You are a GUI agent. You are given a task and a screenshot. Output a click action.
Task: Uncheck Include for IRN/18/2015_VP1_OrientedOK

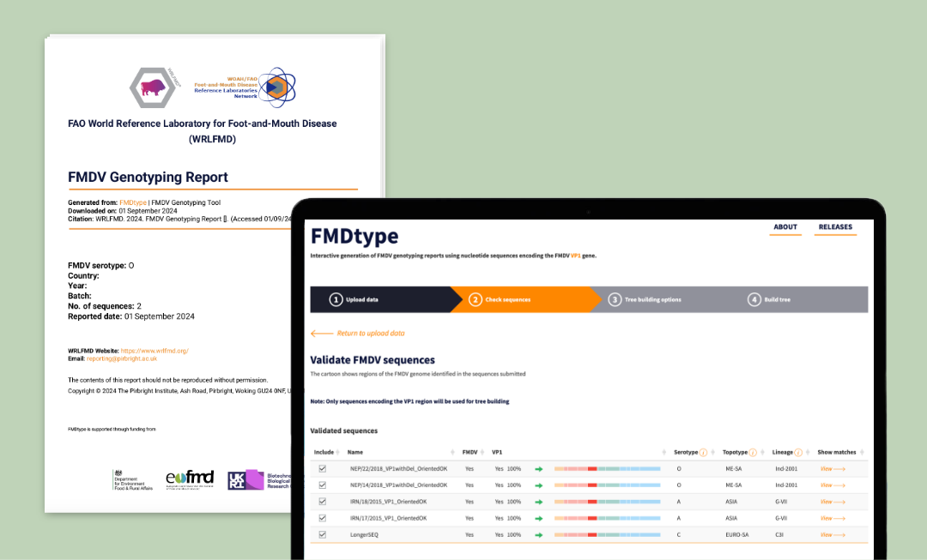[322, 502]
